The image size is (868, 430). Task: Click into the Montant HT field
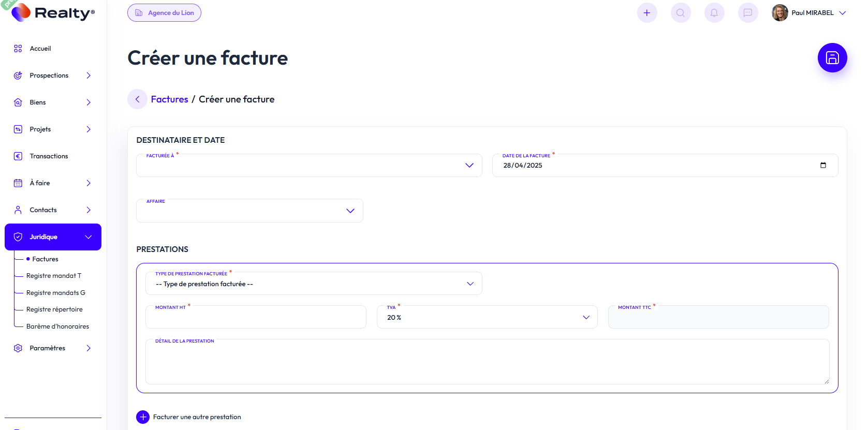pos(256,318)
